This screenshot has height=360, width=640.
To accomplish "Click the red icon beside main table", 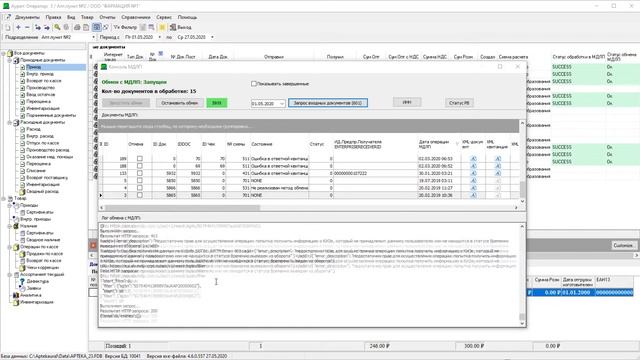I will 93,245.
